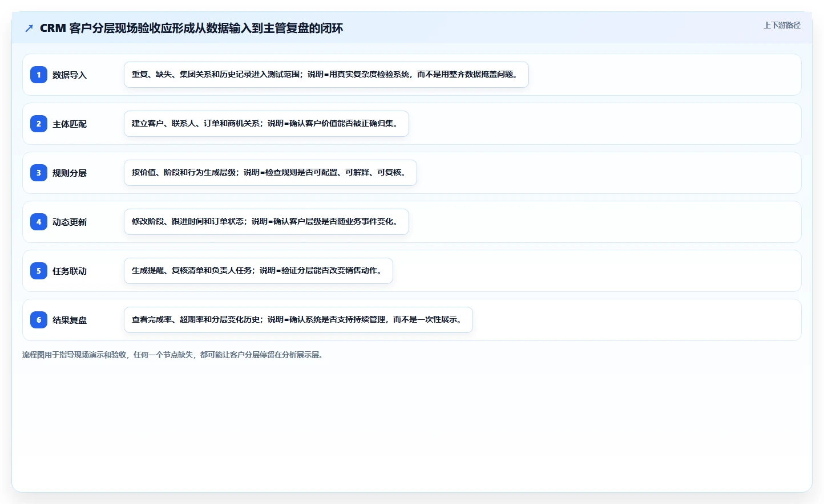
Task: Select step number 6 badge for 结果复盘
Action: click(39, 320)
